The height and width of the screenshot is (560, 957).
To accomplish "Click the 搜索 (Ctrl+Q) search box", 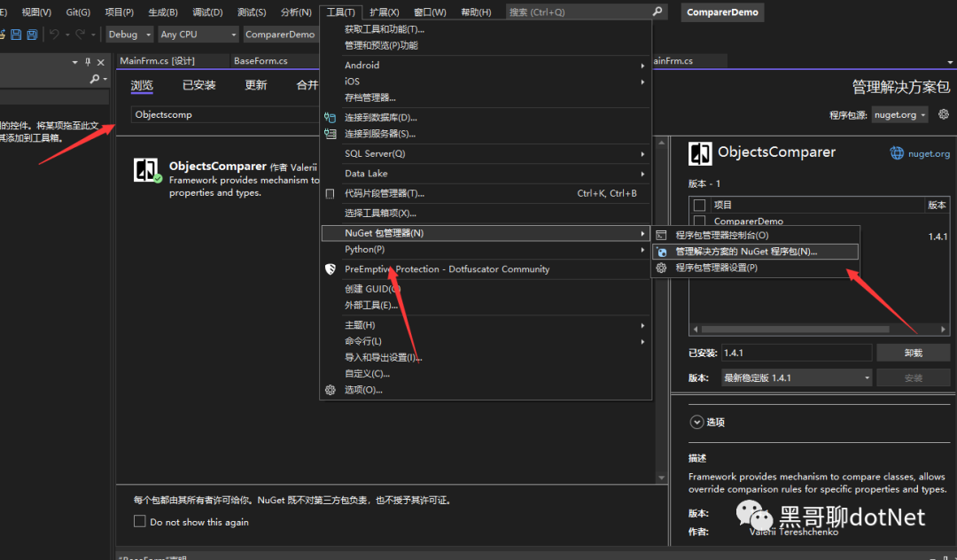I will point(587,12).
